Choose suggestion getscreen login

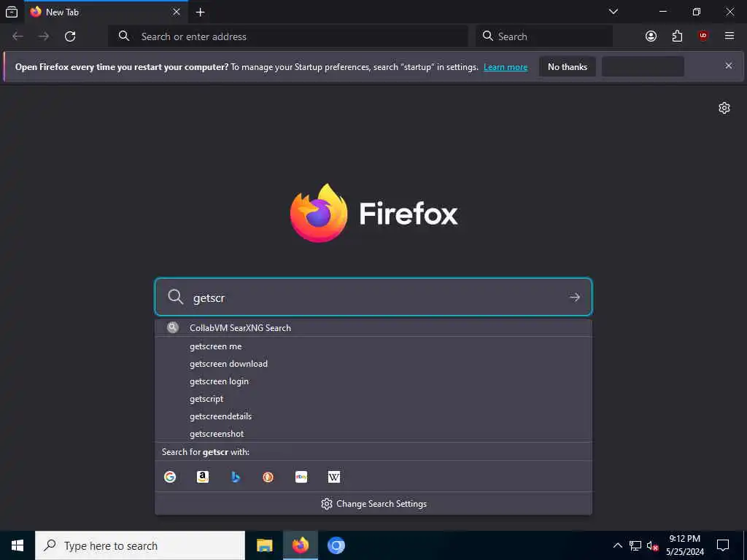[x=373, y=381]
